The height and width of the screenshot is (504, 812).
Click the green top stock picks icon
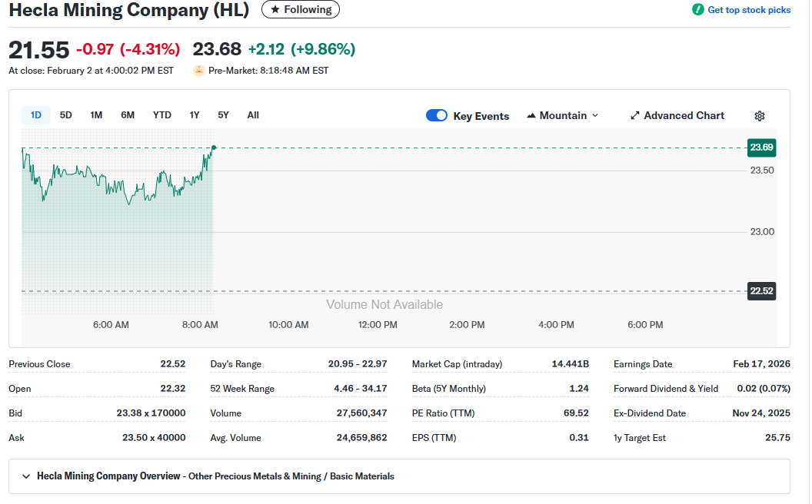(697, 10)
